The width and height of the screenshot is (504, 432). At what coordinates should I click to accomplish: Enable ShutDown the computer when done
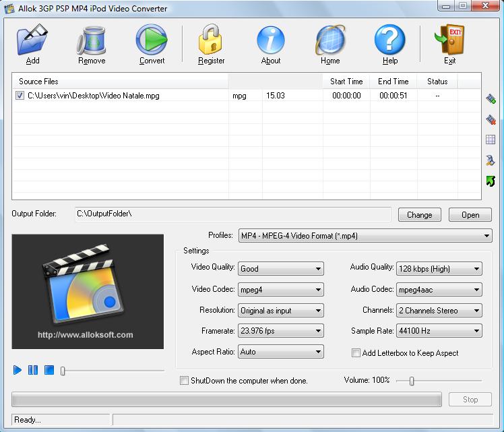pyautogui.click(x=184, y=381)
